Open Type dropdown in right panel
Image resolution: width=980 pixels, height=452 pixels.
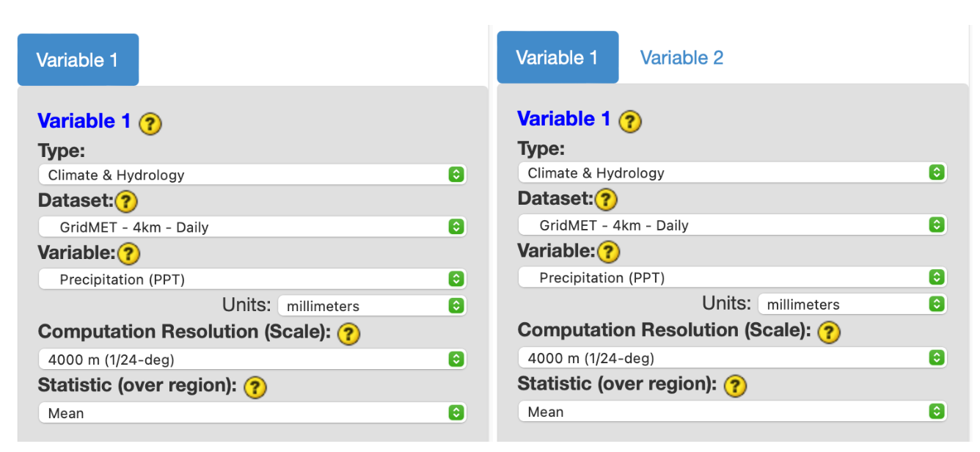pyautogui.click(x=731, y=173)
